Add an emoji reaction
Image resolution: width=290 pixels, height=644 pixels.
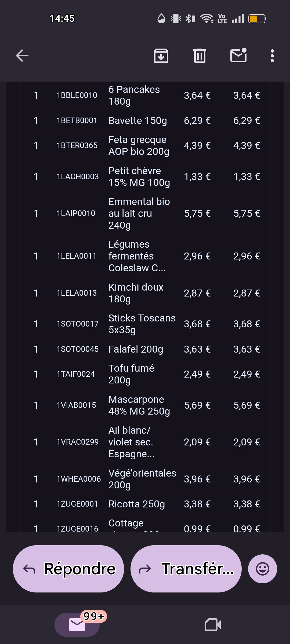[x=262, y=569]
